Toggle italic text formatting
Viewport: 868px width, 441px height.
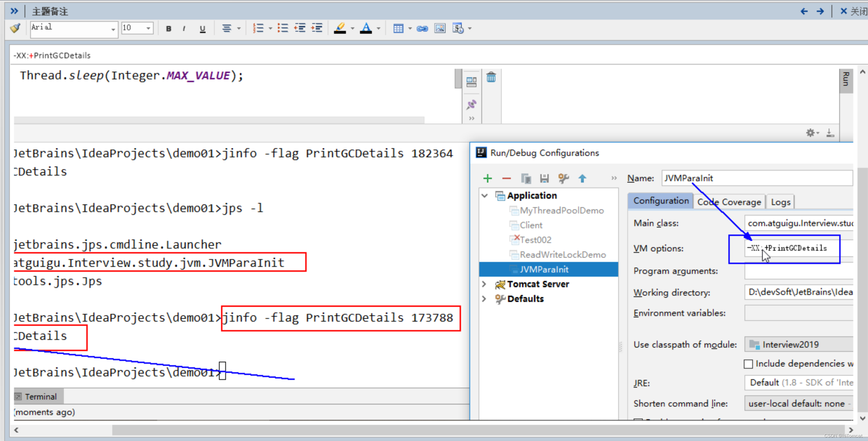click(184, 29)
